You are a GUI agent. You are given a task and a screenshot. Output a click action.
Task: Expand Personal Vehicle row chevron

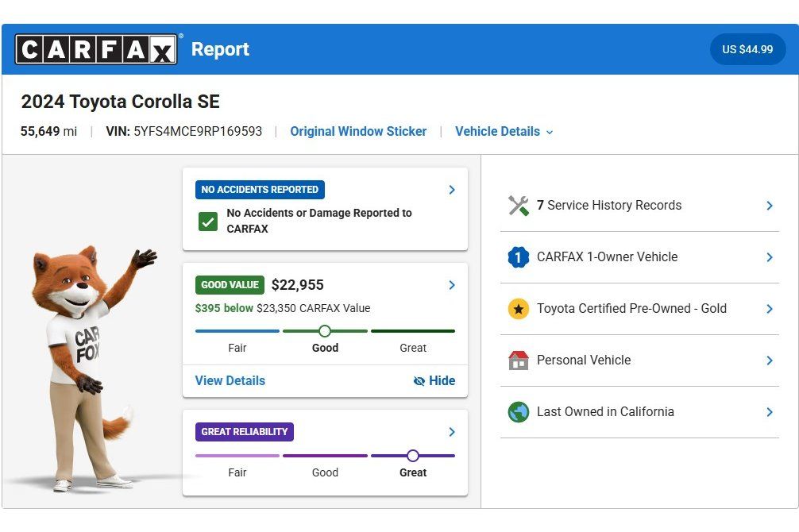coord(770,360)
